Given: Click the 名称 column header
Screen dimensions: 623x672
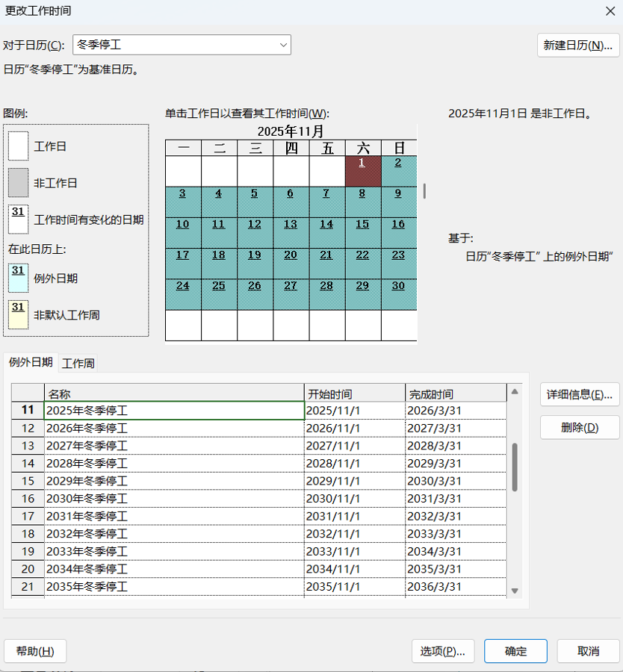Looking at the screenshot, I should click(x=174, y=393).
